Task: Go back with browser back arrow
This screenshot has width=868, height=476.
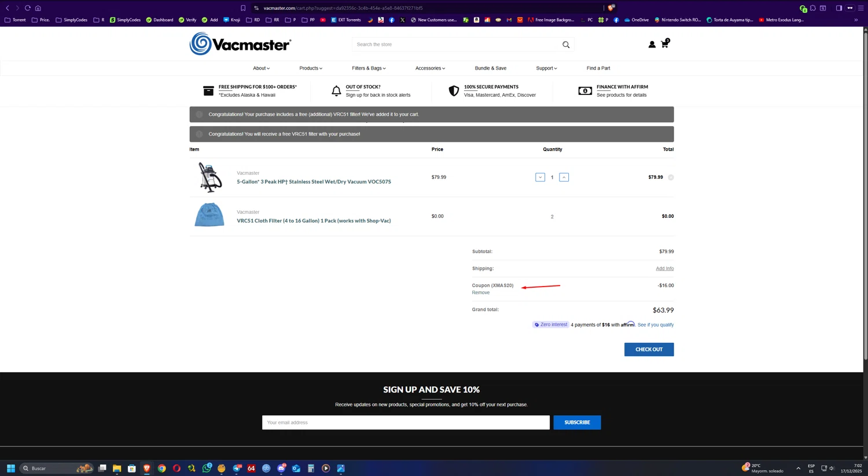Action: (x=8, y=8)
